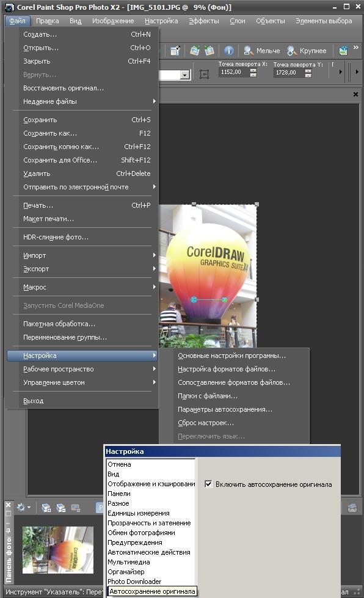Screen dimensions: 364x598
Task: Edit the Точка поворота Y value 1728,00
Action: 289,73
